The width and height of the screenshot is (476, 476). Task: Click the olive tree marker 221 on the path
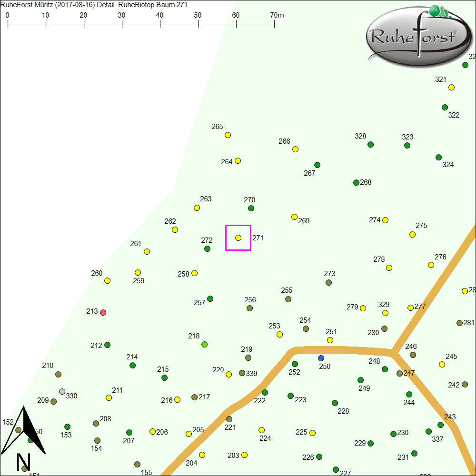tap(229, 419)
